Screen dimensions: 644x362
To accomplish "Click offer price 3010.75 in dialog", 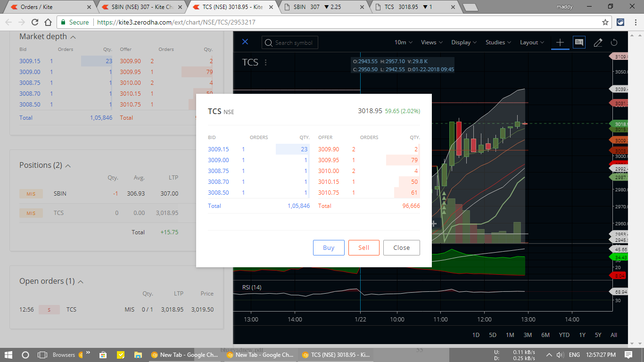I will (x=329, y=193).
